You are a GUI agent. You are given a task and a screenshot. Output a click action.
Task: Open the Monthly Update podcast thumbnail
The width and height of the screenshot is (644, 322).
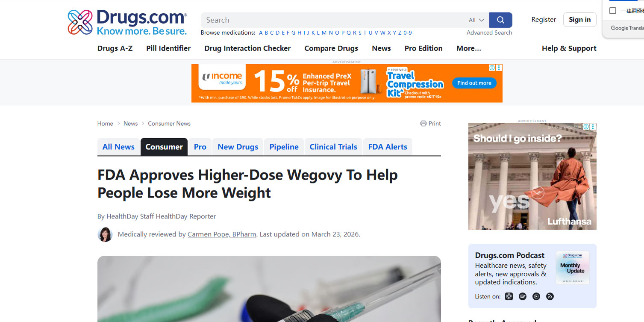click(573, 268)
